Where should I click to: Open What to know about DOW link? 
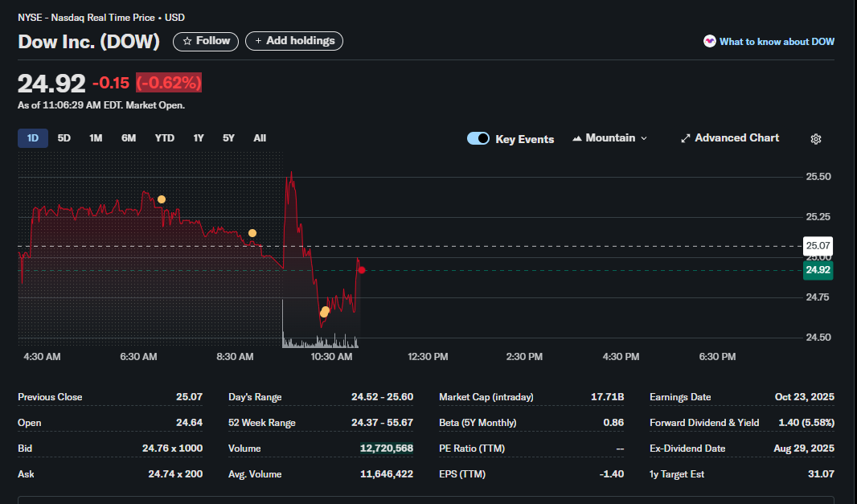click(777, 42)
